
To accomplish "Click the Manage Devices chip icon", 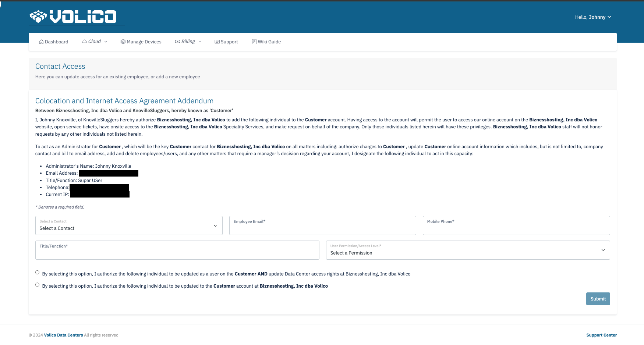I will [x=123, y=42].
